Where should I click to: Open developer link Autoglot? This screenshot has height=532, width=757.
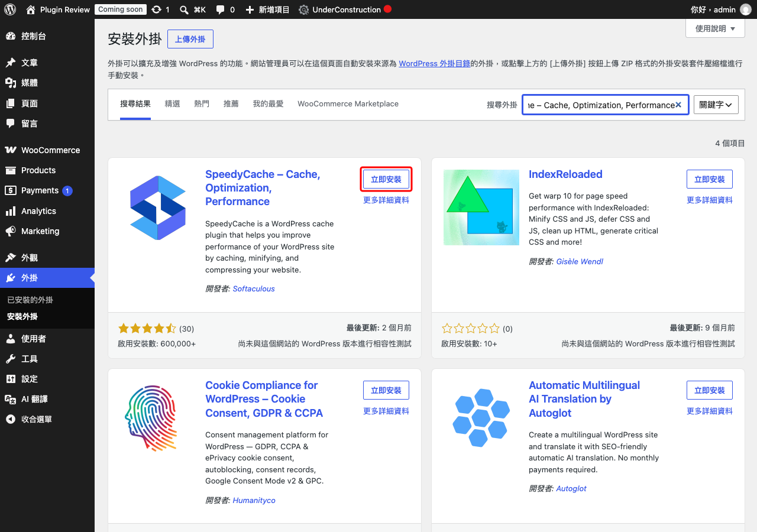[571, 489]
